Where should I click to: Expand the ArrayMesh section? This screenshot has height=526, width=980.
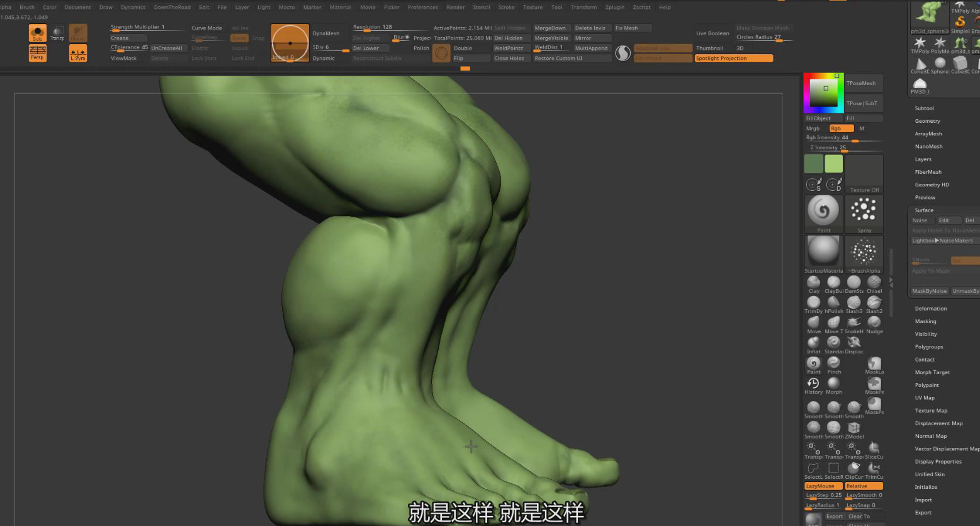point(928,134)
